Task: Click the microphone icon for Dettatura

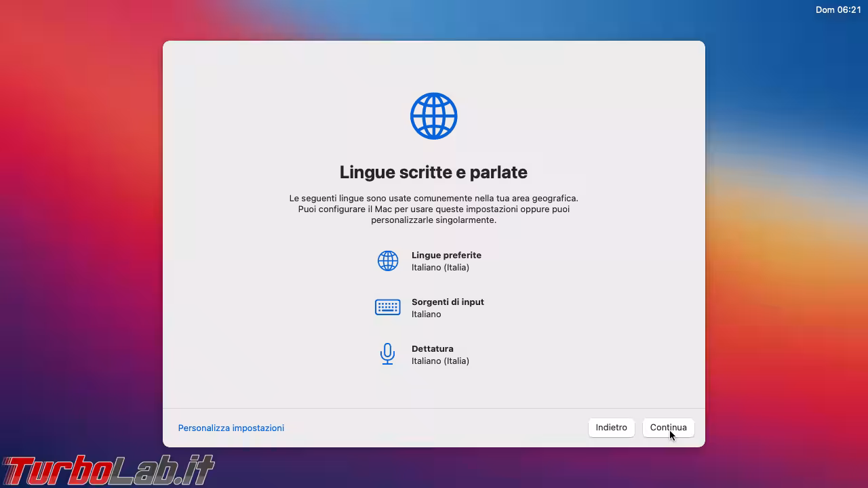Action: (x=387, y=354)
